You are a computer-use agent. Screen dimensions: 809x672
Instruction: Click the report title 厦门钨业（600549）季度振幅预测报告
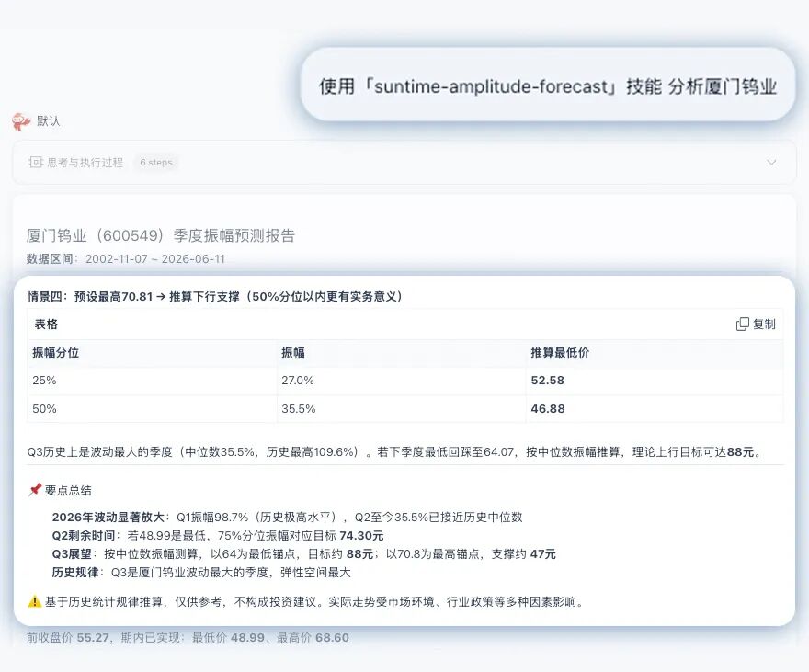161,235
